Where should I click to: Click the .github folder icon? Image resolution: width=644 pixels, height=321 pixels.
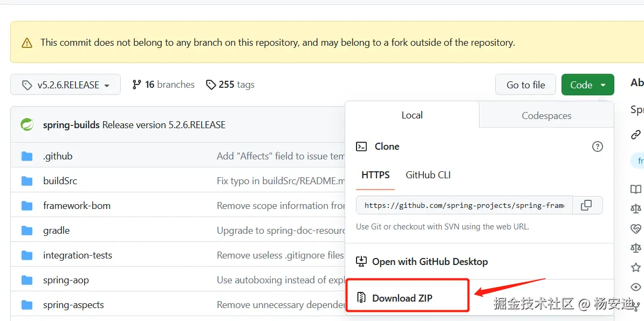tap(27, 156)
